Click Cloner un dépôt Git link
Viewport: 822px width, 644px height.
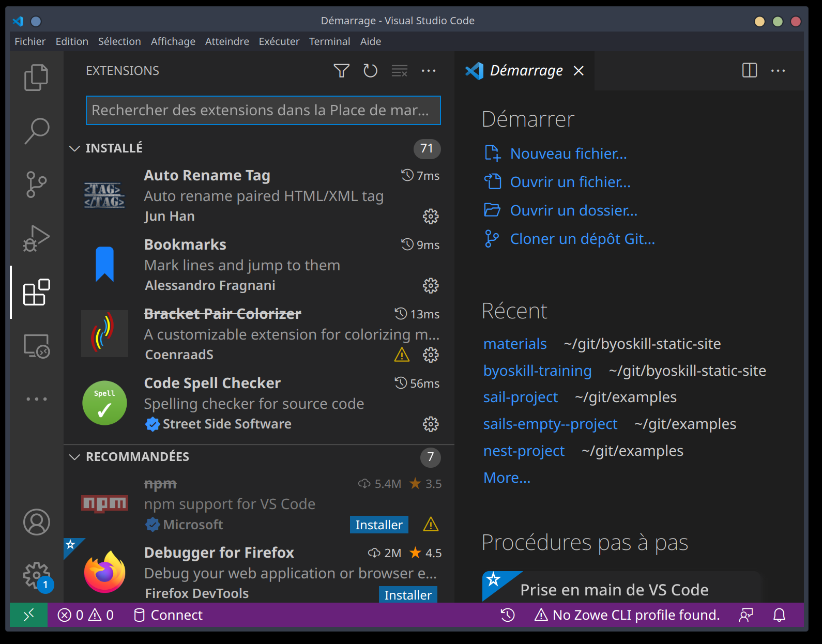pyautogui.click(x=583, y=239)
